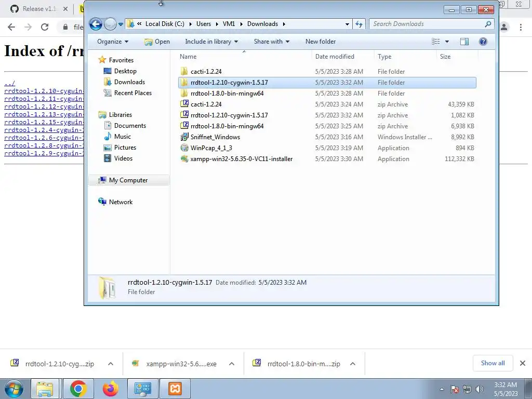Open Chrome three-dot menu
The height and width of the screenshot is (399, 532).
[x=521, y=27]
